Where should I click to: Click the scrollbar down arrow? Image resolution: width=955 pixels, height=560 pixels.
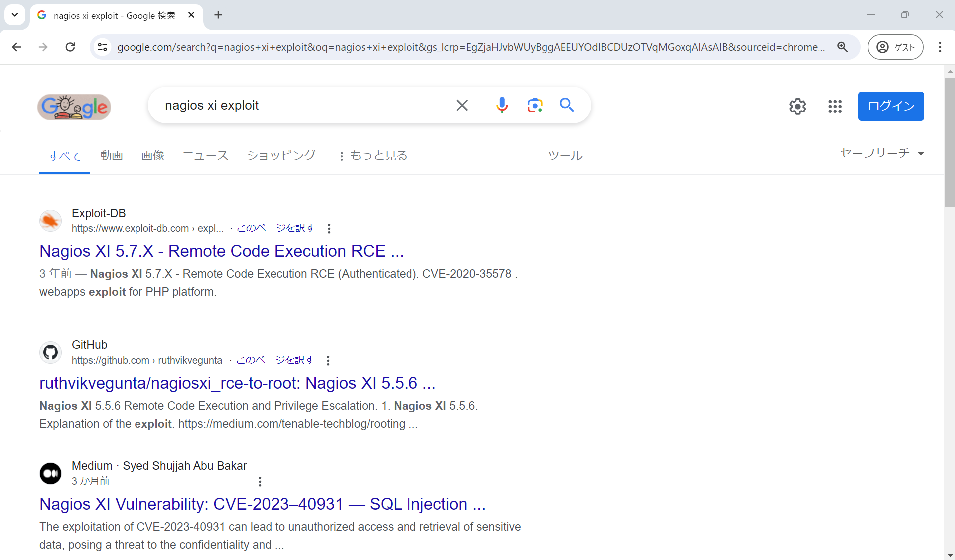pyautogui.click(x=950, y=555)
